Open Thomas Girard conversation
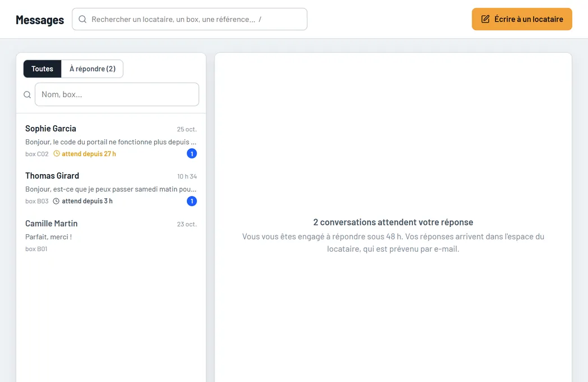 [111, 188]
